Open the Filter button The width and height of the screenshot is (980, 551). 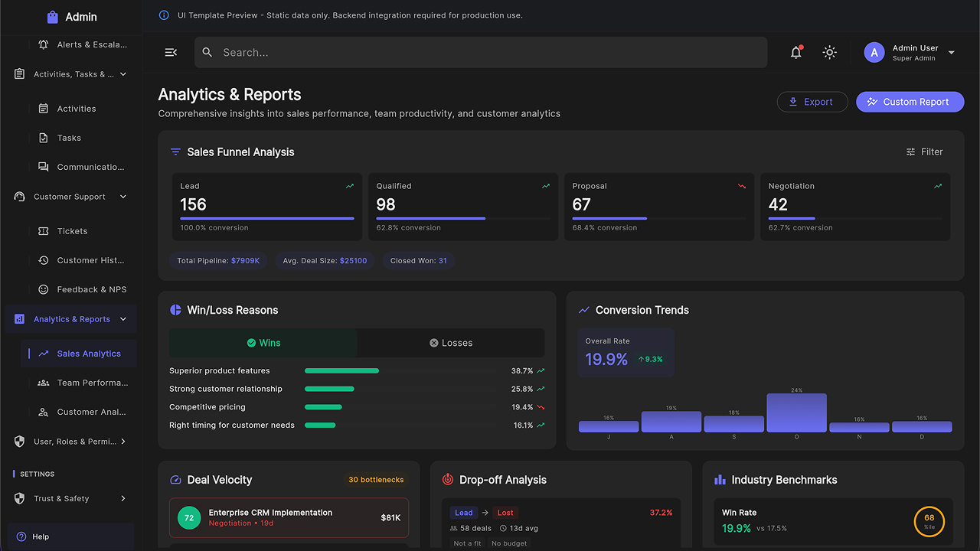pos(924,152)
